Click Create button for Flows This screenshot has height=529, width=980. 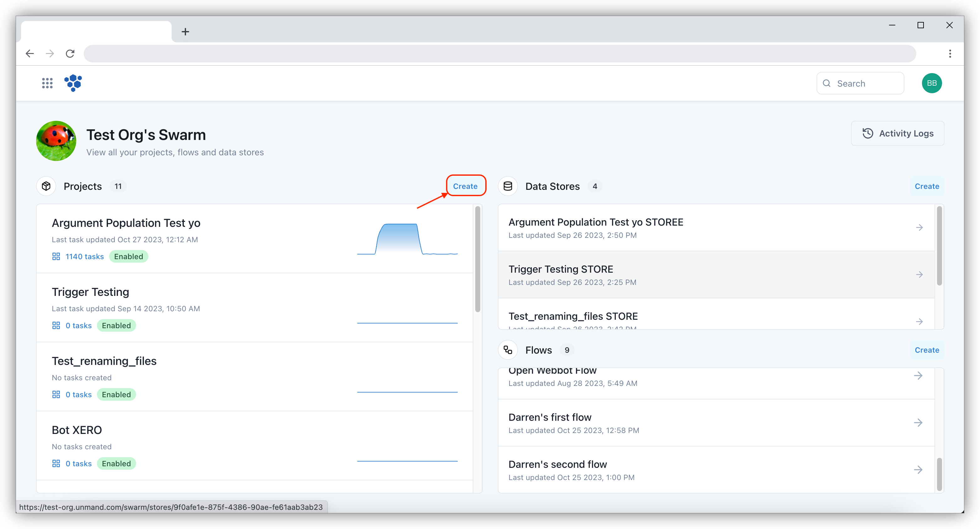(x=926, y=350)
